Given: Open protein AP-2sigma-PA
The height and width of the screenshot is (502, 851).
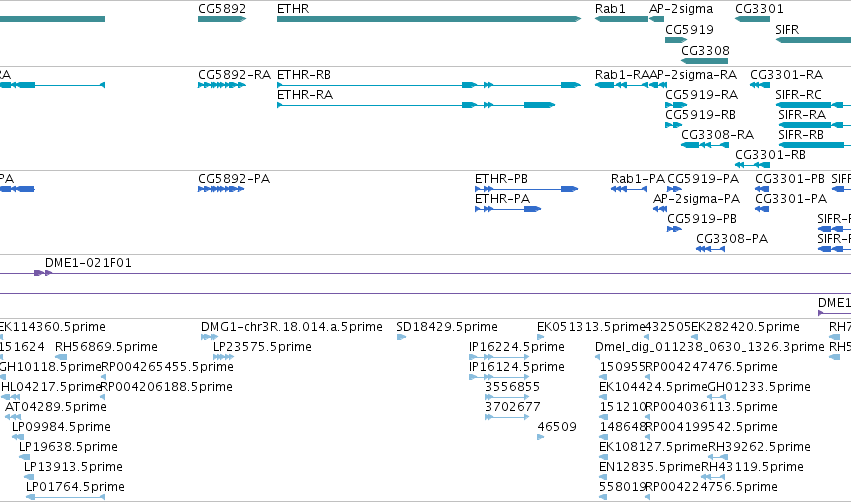Looking at the screenshot, I should point(696,199).
